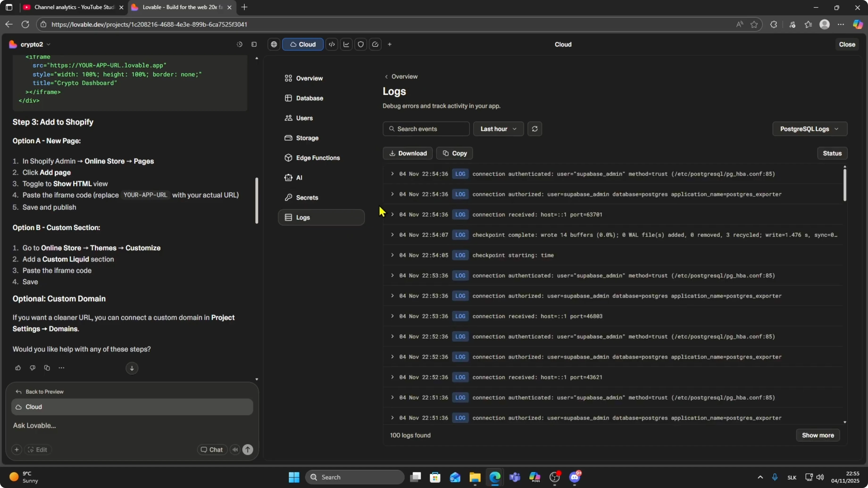Screen dimensions: 868x488
Task: Go back to Overview breadcrumb link
Action: tap(401, 76)
